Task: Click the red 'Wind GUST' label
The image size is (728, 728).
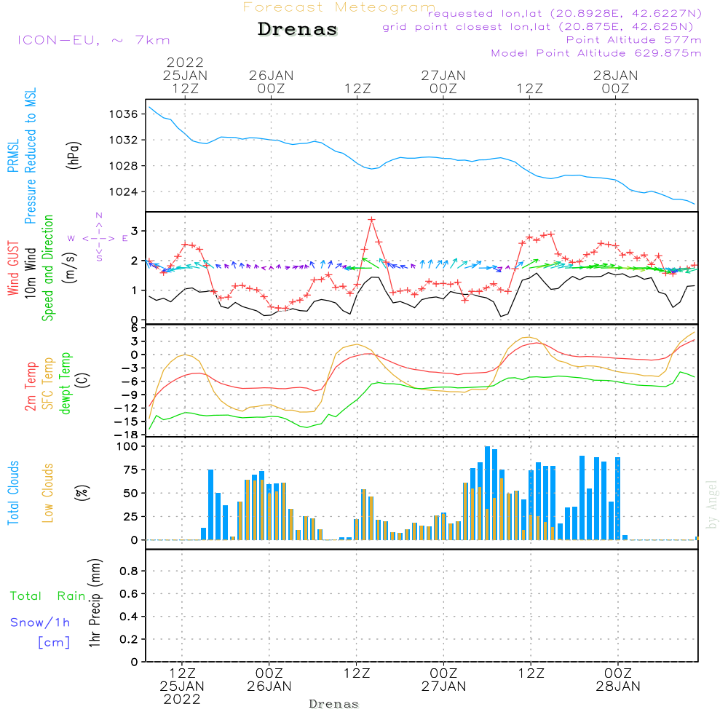Action: [13, 268]
